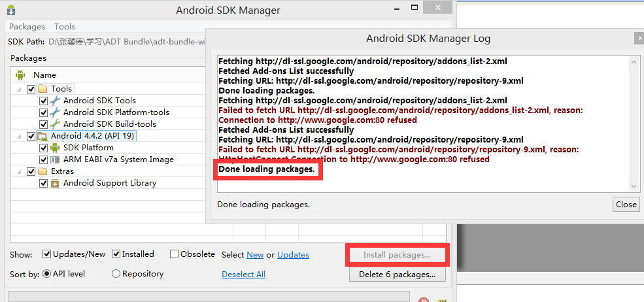Click the Extras folder icon
The height and width of the screenshot is (302, 644).
pyautogui.click(x=42, y=171)
